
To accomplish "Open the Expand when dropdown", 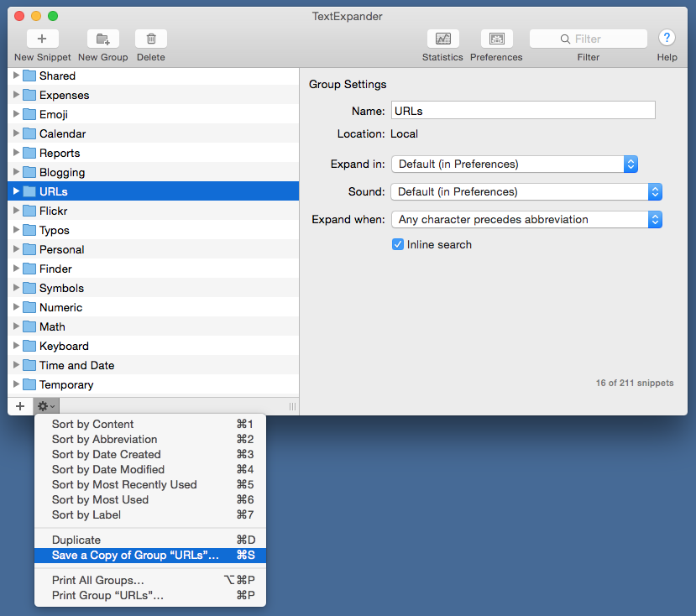I will [526, 220].
